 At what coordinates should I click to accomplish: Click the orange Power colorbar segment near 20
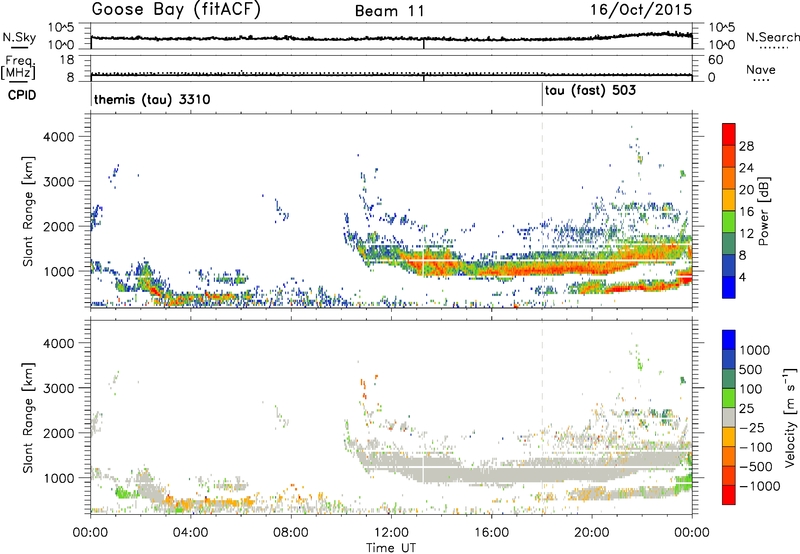click(x=729, y=179)
